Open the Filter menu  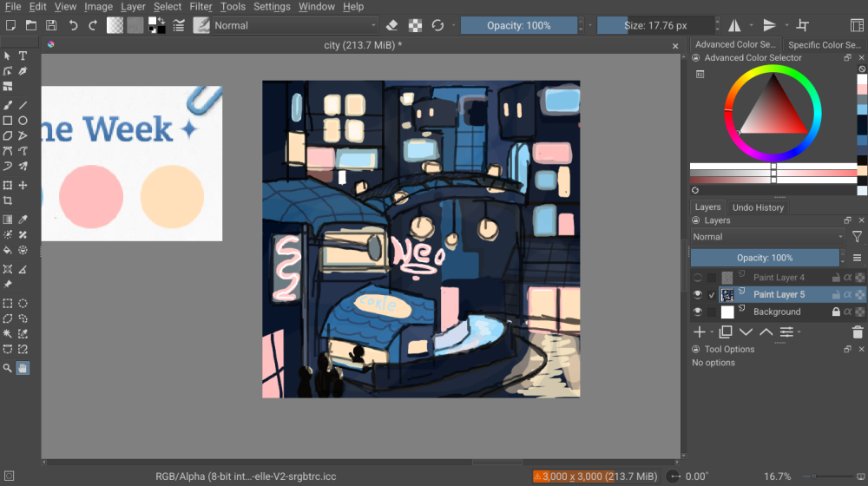click(201, 7)
